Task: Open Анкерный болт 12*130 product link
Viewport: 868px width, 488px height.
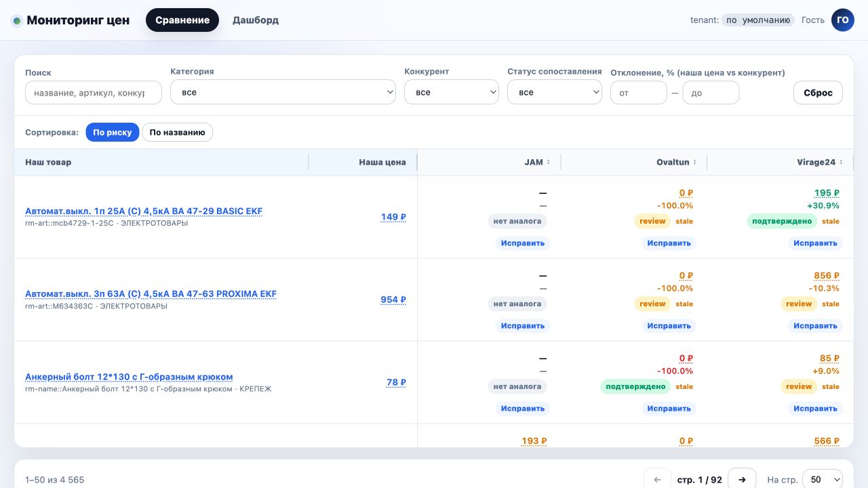Action: (129, 377)
